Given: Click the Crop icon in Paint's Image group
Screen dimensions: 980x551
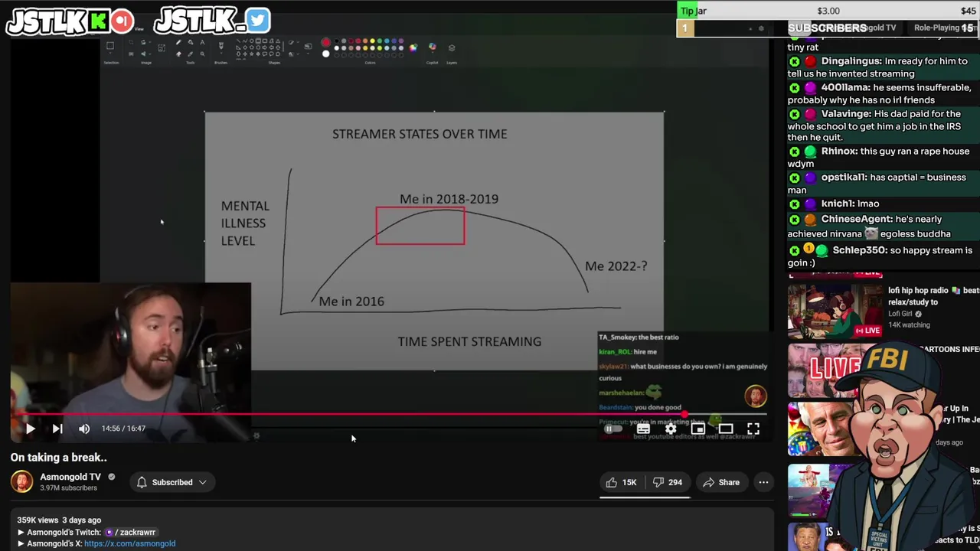Looking at the screenshot, I should [131, 42].
